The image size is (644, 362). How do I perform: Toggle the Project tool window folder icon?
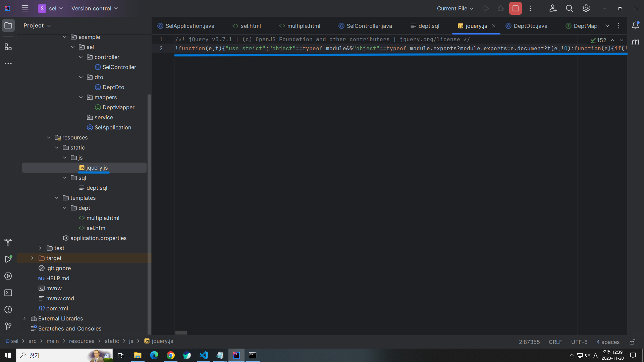pyautogui.click(x=8, y=25)
